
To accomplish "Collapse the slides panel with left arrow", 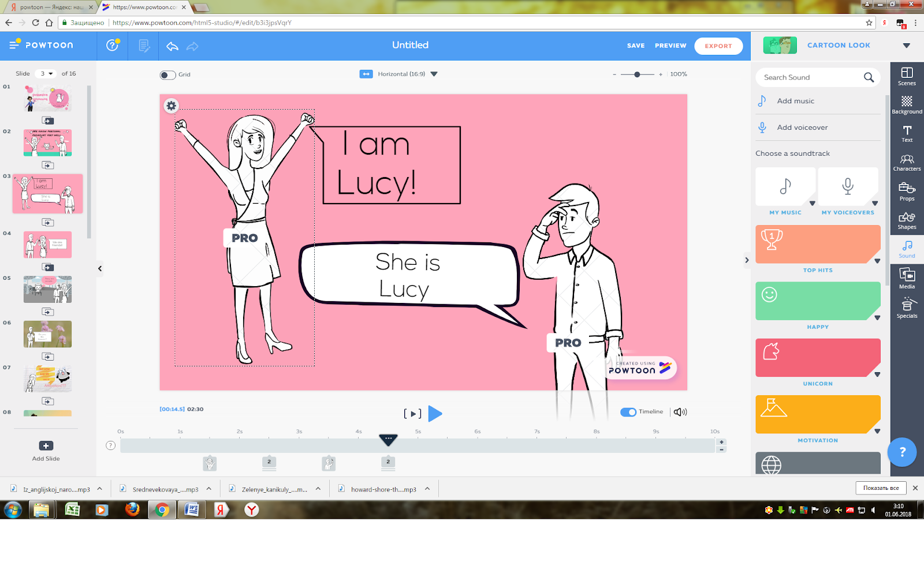I will pyautogui.click(x=100, y=268).
